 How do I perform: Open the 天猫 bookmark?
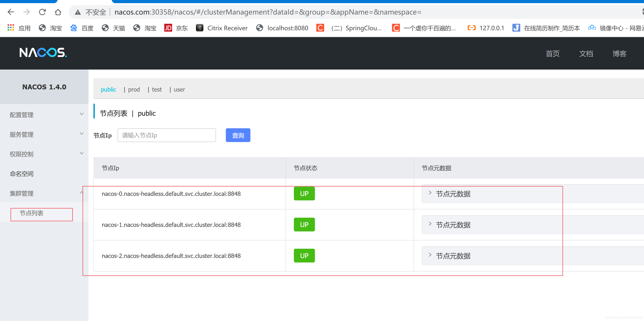(x=113, y=28)
